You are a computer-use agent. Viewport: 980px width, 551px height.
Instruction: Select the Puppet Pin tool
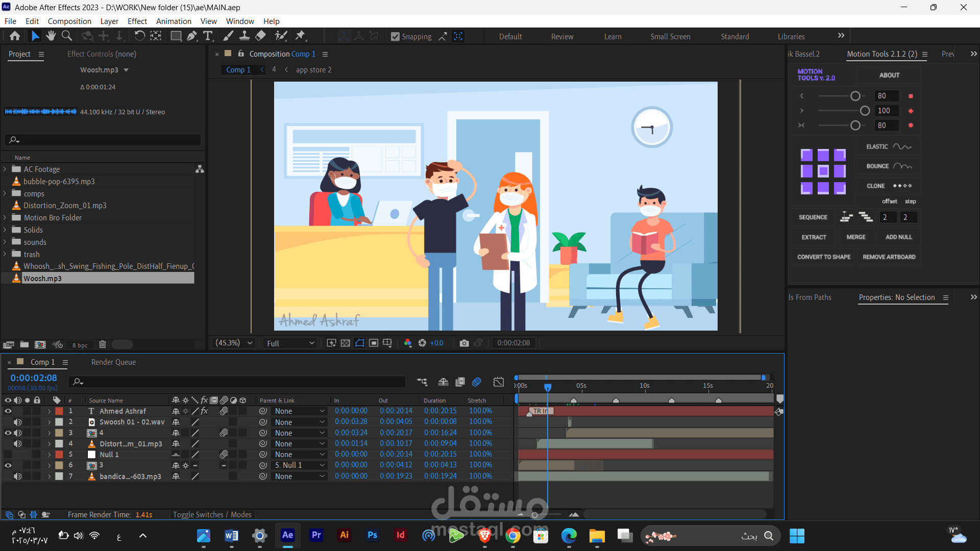point(301,36)
